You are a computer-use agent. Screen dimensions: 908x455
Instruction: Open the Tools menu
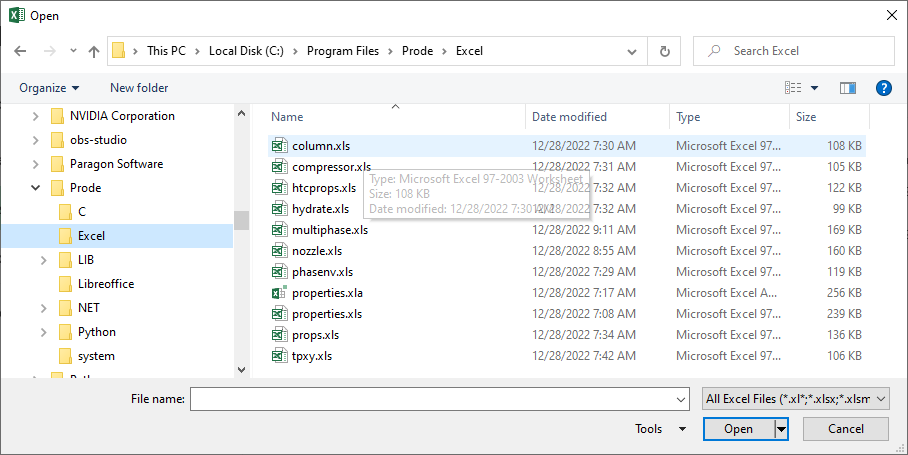coord(660,429)
